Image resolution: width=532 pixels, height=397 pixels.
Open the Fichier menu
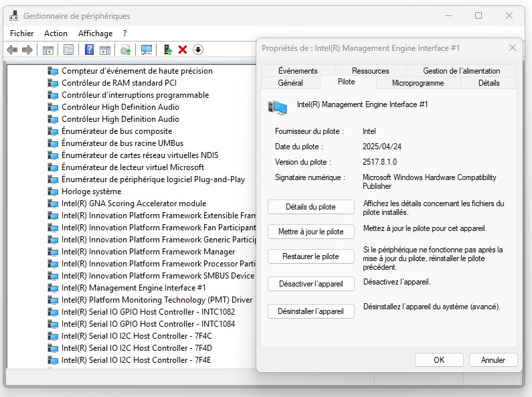click(x=21, y=33)
